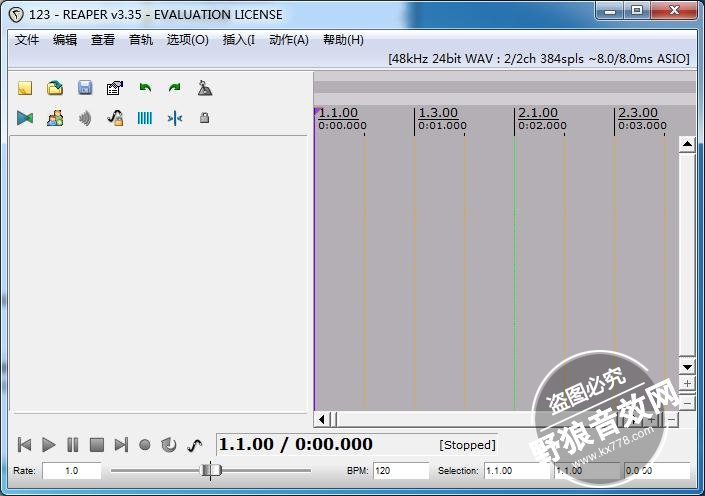The image size is (705, 496).
Task: Open the 查看 menu
Action: (x=103, y=40)
